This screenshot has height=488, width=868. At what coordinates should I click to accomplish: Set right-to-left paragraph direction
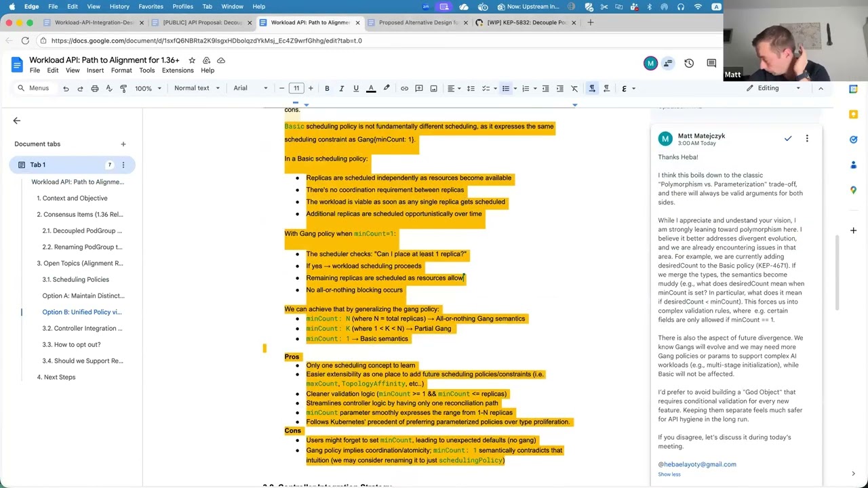606,88
